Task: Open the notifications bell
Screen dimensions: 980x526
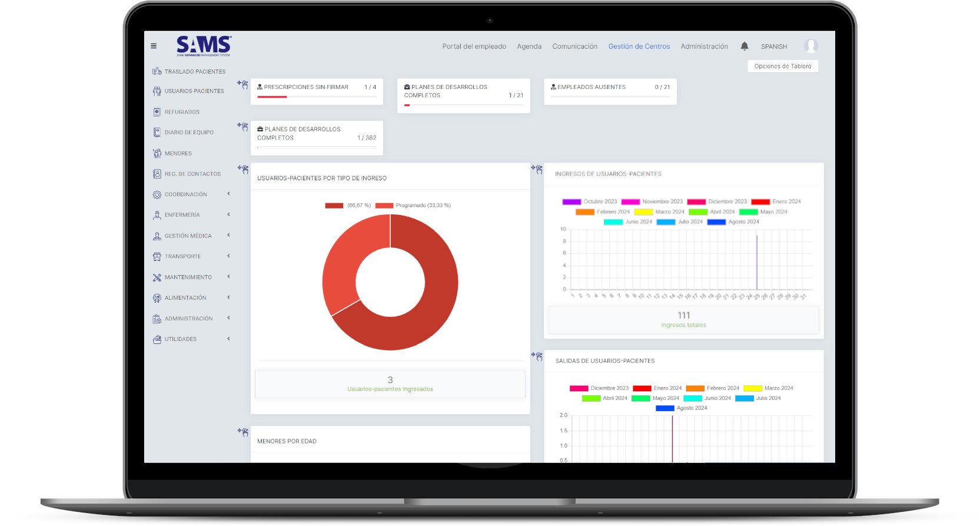Action: [x=745, y=46]
